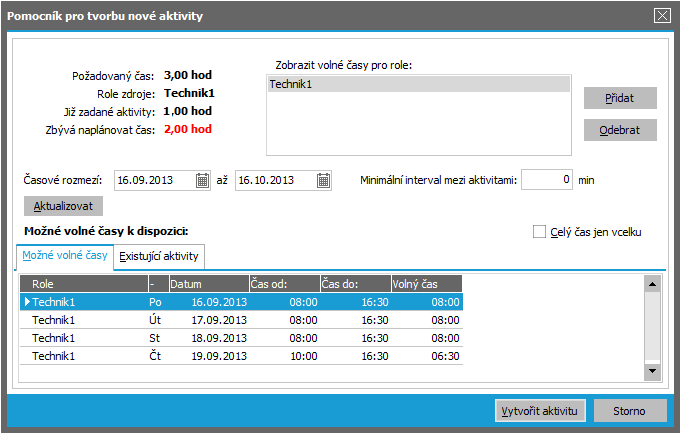Cancel with the Storno button
The width and height of the screenshot is (680, 434).
pos(630,411)
